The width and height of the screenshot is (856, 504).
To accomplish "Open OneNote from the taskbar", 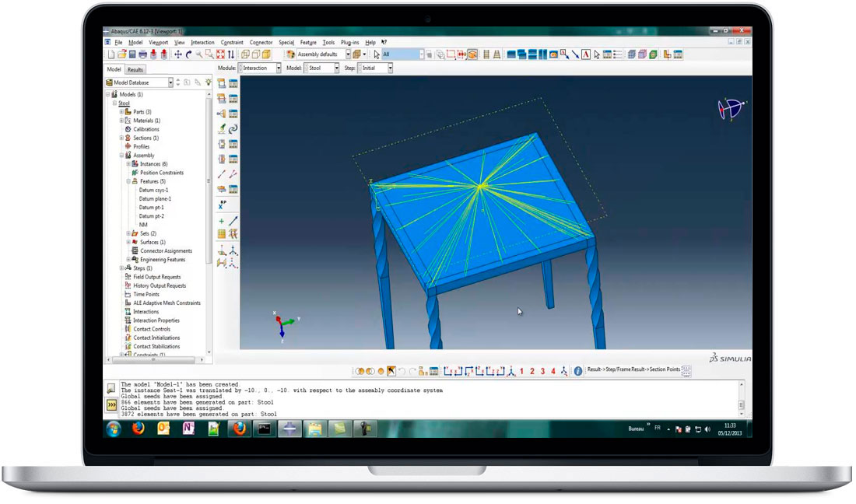I will [x=188, y=429].
